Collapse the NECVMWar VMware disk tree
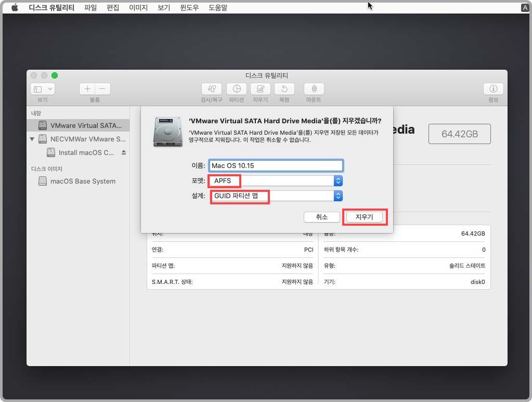The height and width of the screenshot is (402, 532). 32,139
